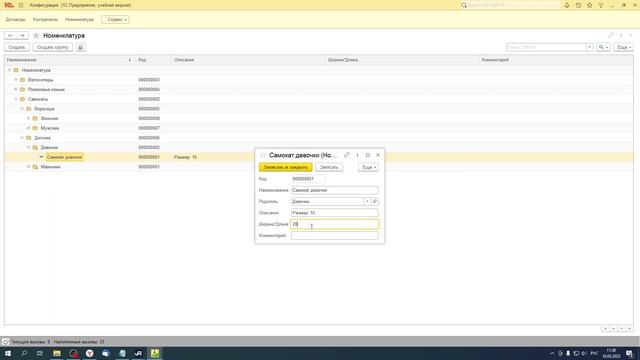Open Еще menu in Самокат девочки dialog
The image size is (640, 360).
click(368, 167)
